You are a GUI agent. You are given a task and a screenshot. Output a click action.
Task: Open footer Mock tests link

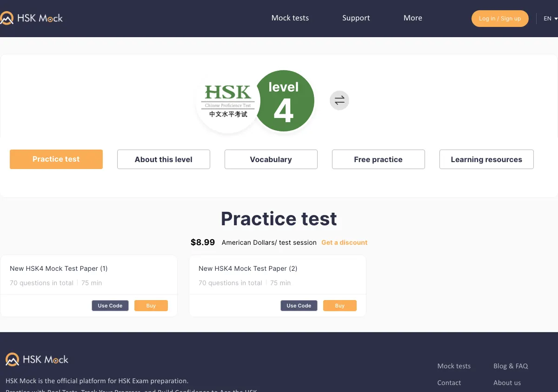(454, 366)
